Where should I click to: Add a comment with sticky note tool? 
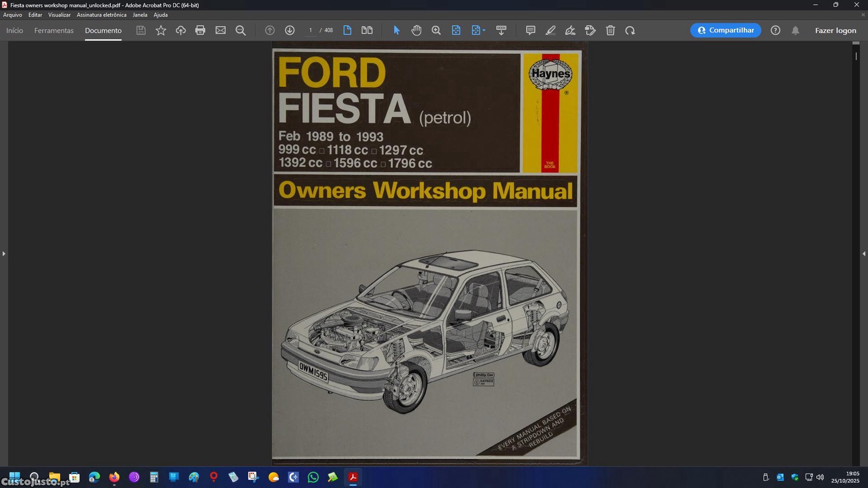point(530,30)
